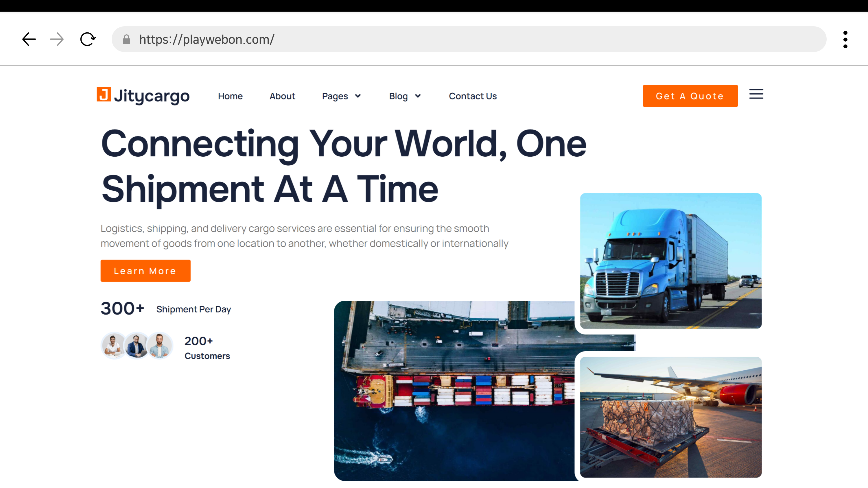This screenshot has width=868, height=488.
Task: Click the Jitycargo logo
Action: point(143,96)
